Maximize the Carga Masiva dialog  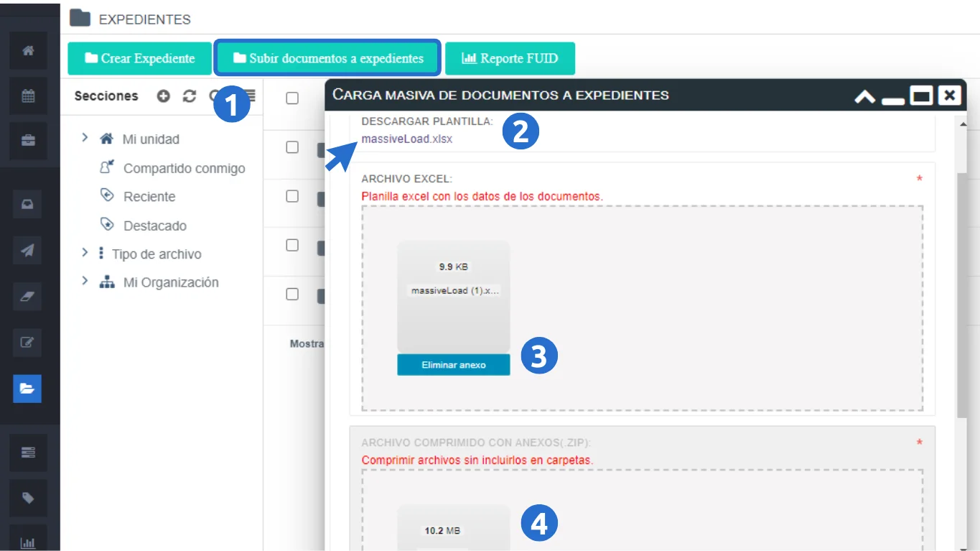point(921,95)
